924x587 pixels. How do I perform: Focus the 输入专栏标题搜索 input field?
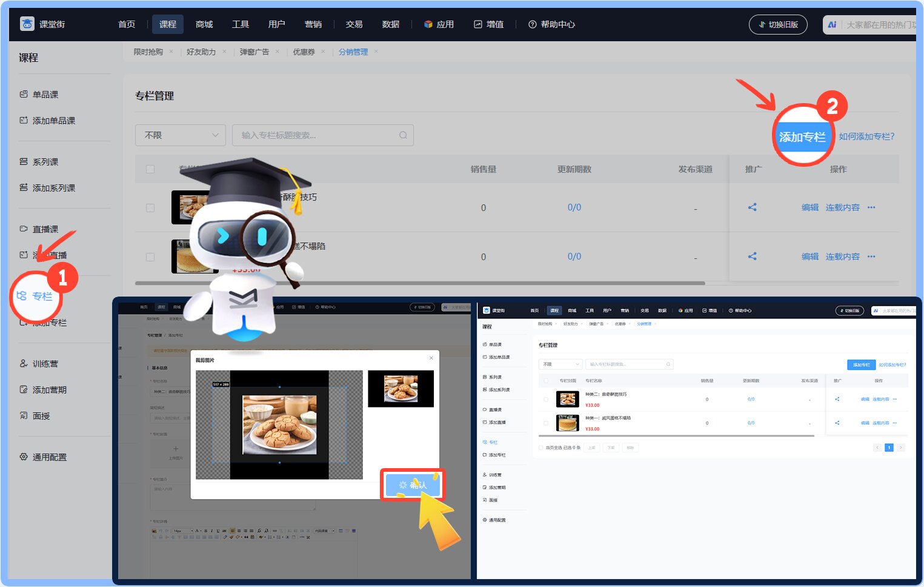pyautogui.click(x=323, y=135)
